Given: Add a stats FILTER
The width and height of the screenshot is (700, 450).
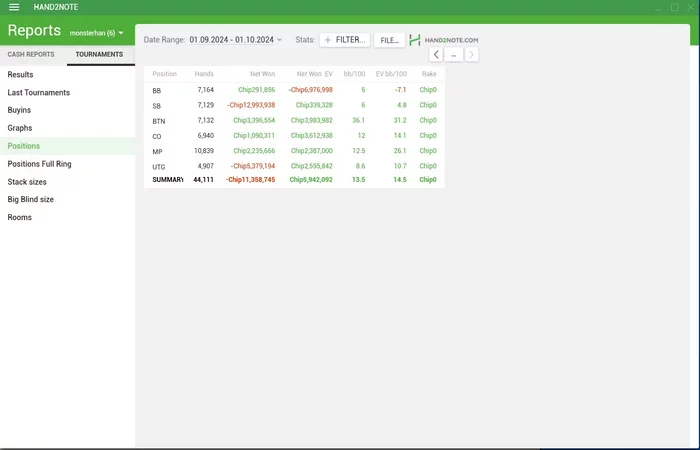Looking at the screenshot, I should coord(345,40).
